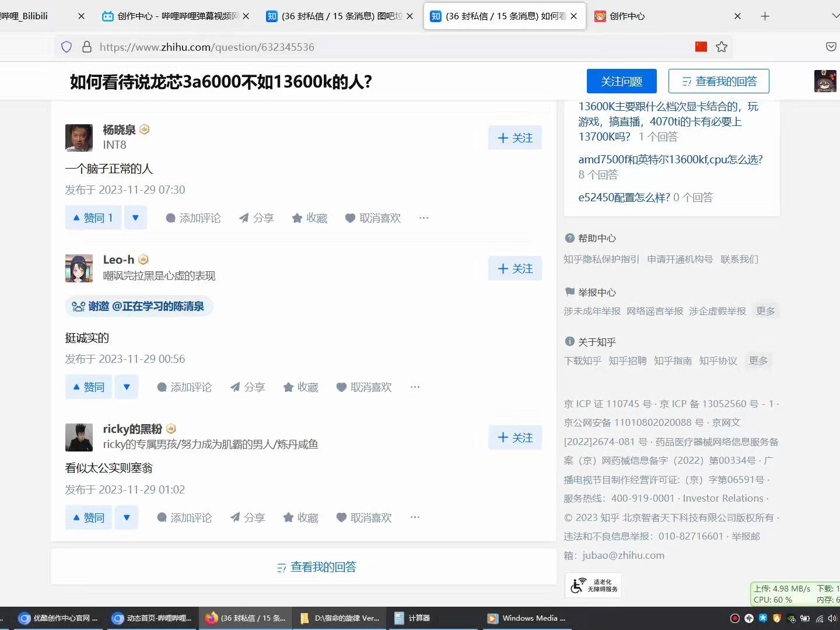This screenshot has width=840, height=630.
Task: Follow the user ricky的黑粉
Action: tap(515, 437)
